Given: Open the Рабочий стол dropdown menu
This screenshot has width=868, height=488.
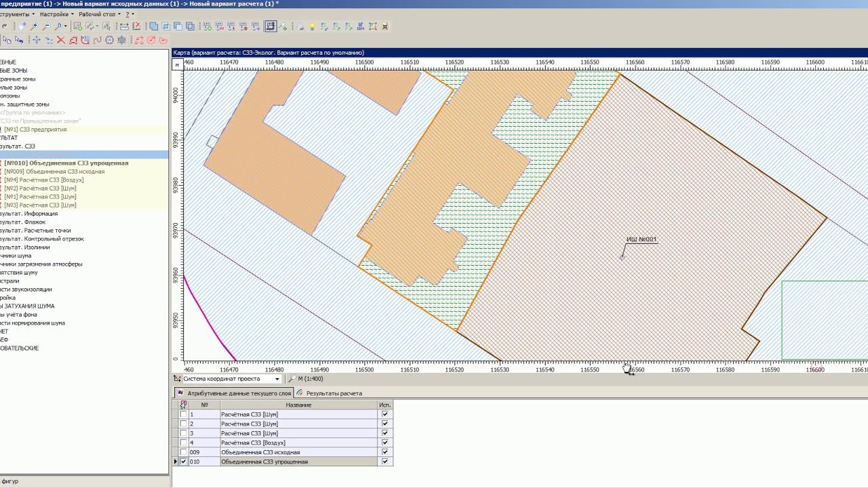Looking at the screenshot, I should 100,14.
